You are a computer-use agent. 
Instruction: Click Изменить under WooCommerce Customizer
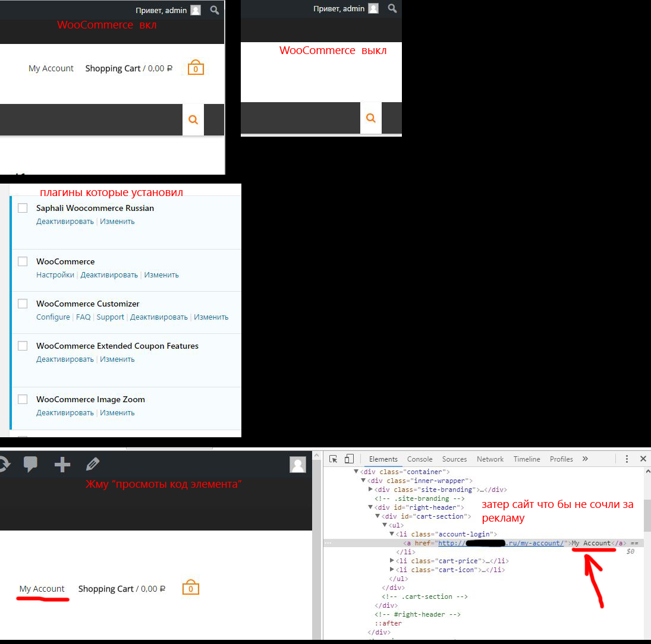point(211,317)
